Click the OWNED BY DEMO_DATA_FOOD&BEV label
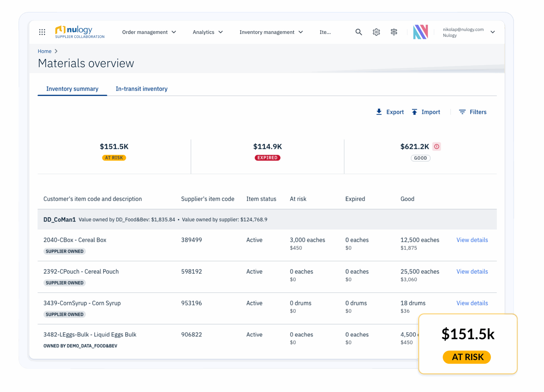 (80, 346)
